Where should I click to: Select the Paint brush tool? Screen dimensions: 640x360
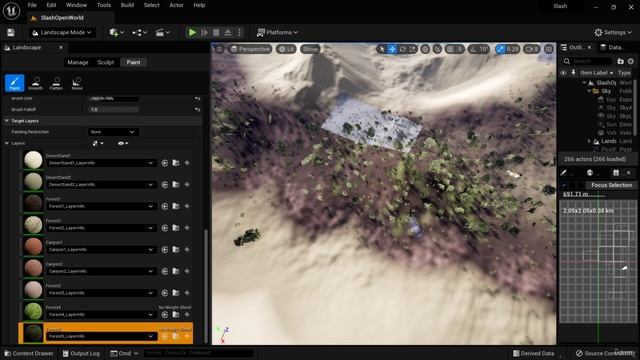pos(15,83)
